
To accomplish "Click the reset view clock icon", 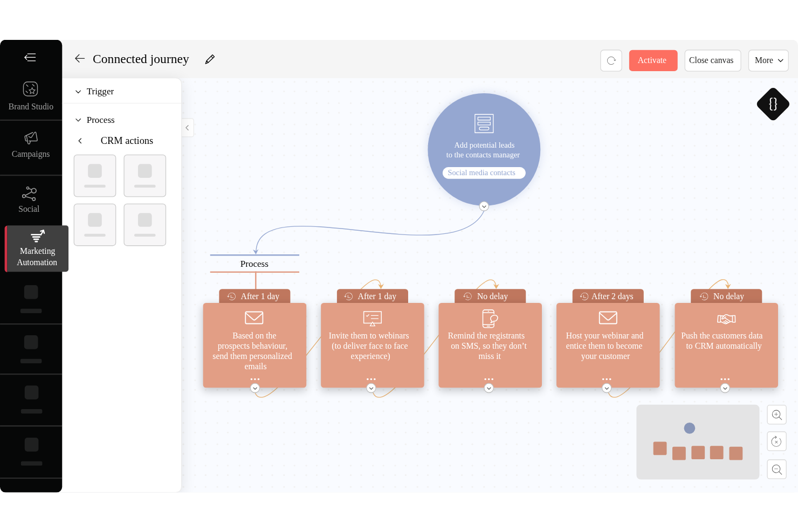I will tap(776, 441).
